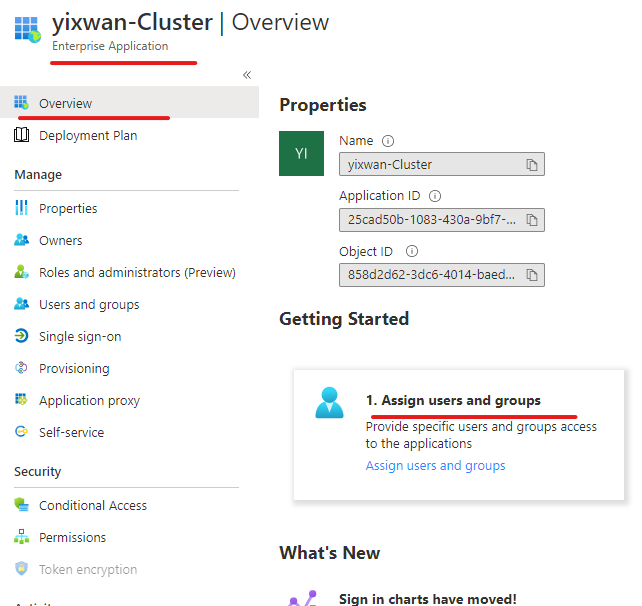Open Conditional Access under Security
This screenshot has width=642, height=606.
93,505
